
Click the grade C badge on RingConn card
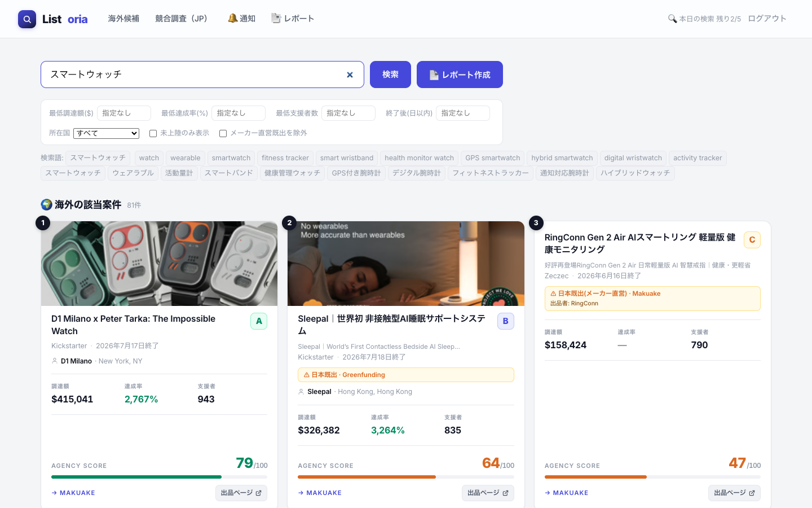752,240
